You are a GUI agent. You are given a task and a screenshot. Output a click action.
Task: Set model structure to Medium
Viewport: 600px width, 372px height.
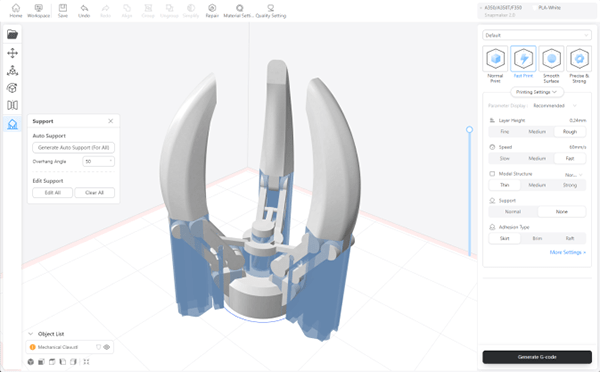[x=537, y=185]
